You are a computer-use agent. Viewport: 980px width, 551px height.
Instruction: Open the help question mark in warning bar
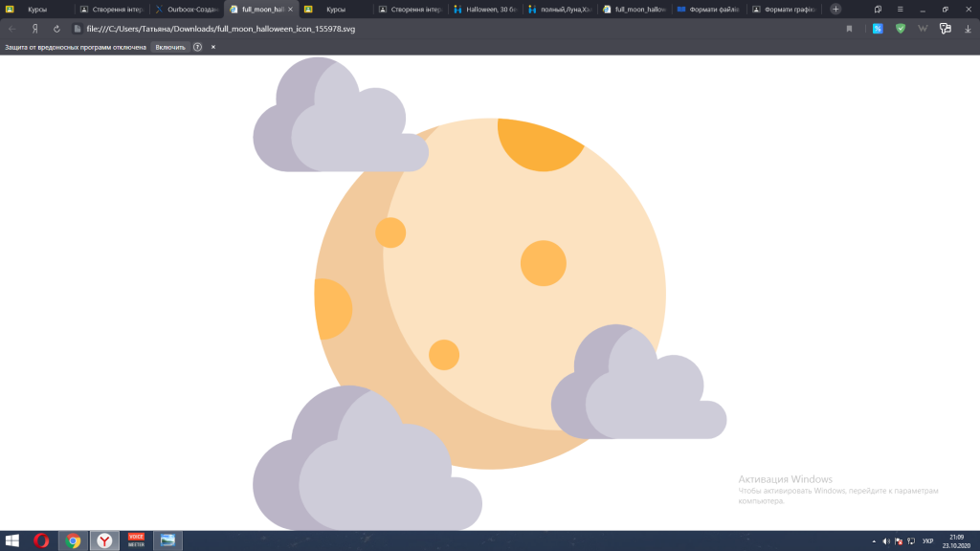click(x=197, y=47)
